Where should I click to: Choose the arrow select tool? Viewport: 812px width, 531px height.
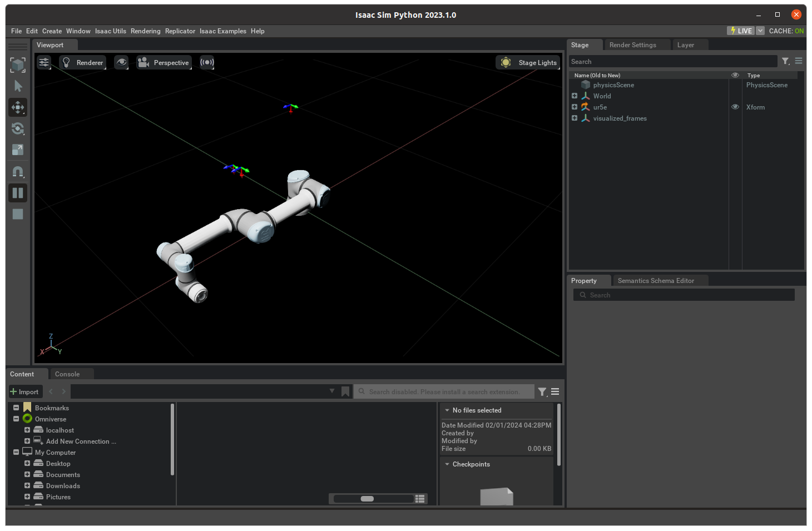(x=18, y=86)
